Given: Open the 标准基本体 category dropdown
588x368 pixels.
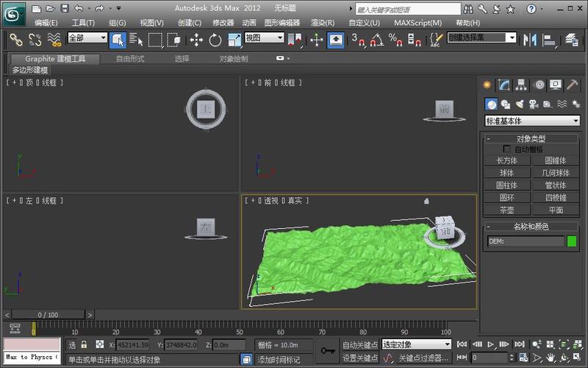Looking at the screenshot, I should (x=532, y=121).
